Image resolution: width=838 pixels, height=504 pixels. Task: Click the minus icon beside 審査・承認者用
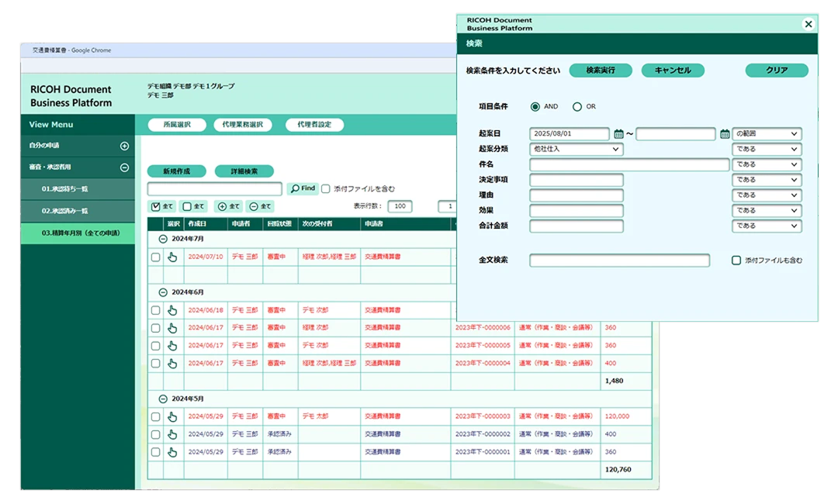tap(124, 167)
